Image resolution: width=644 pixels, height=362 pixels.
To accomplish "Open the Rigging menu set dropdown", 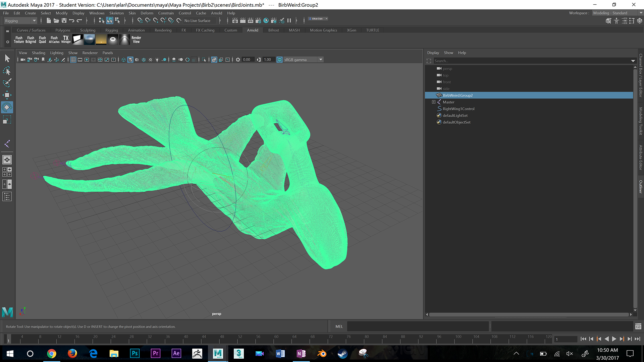I will [20, 21].
